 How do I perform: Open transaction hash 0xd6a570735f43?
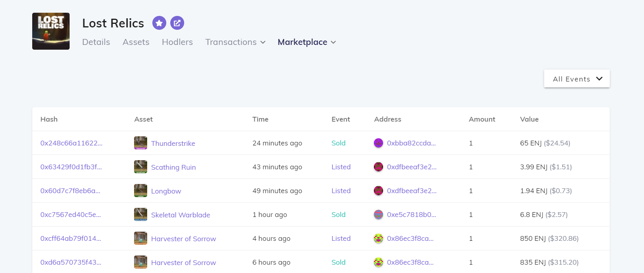tap(71, 262)
